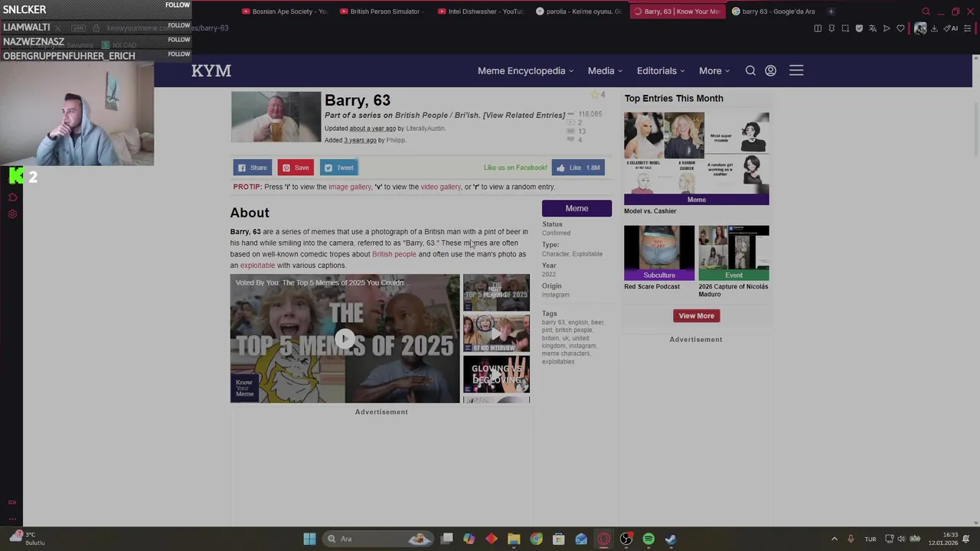Screen dimensions: 980x551
Task: Open the ad blocker shield icon
Action: click(859, 28)
